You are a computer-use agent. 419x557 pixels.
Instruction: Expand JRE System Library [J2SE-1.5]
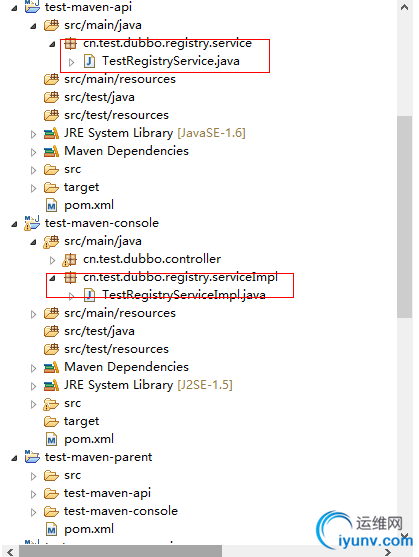point(33,386)
